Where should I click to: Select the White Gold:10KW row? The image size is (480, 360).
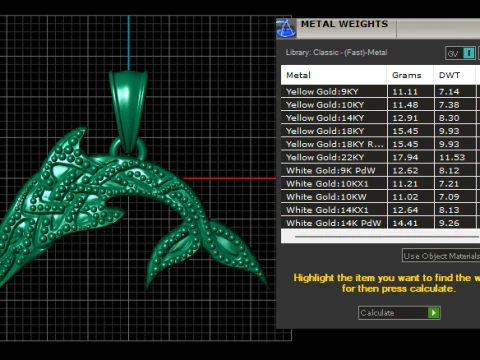(380, 197)
